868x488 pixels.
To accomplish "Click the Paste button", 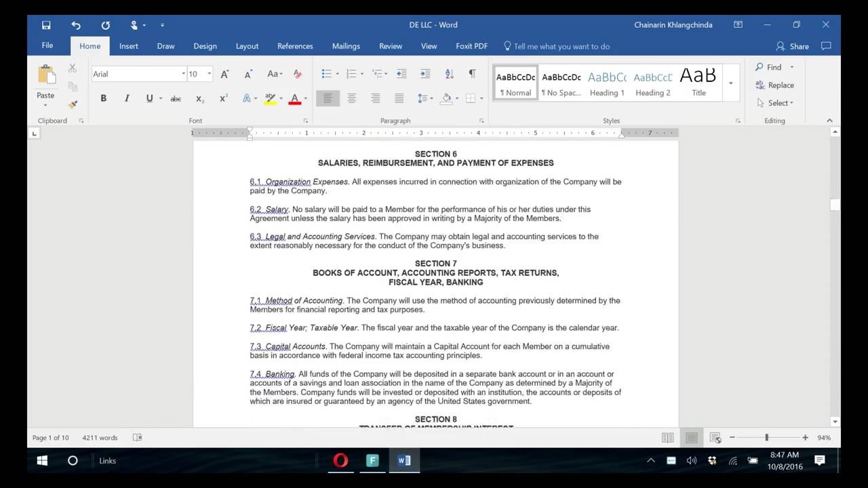I will (45, 85).
